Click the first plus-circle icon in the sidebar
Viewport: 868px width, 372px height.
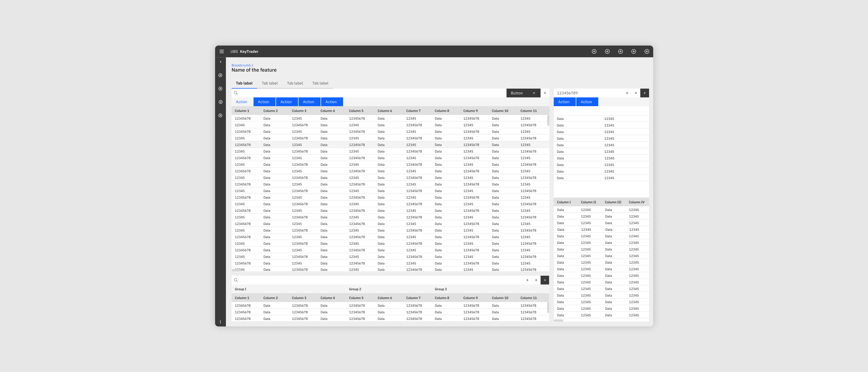click(220, 75)
